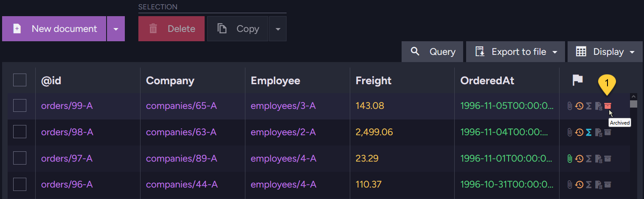
Task: Click the archive box icon for orders/98-A
Action: [x=608, y=132]
